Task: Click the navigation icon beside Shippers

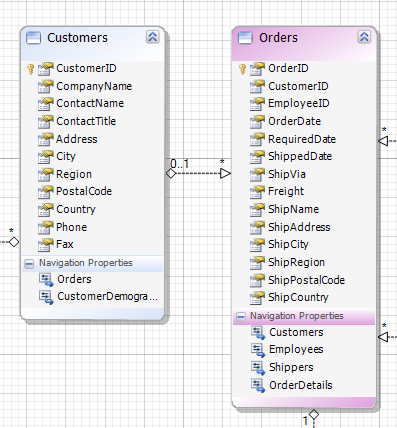Action: tap(258, 368)
